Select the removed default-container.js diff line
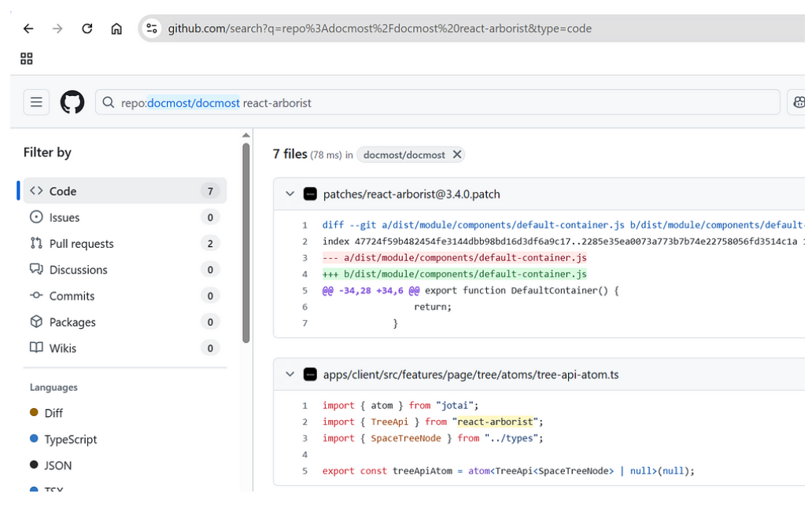This screenshot has width=812, height=512. (x=454, y=258)
